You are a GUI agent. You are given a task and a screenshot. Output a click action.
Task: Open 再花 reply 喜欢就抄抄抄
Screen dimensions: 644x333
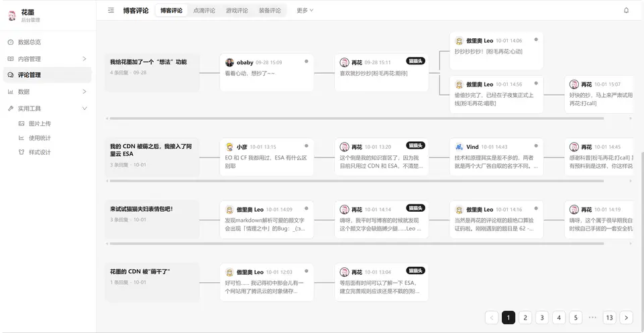pyautogui.click(x=382, y=72)
